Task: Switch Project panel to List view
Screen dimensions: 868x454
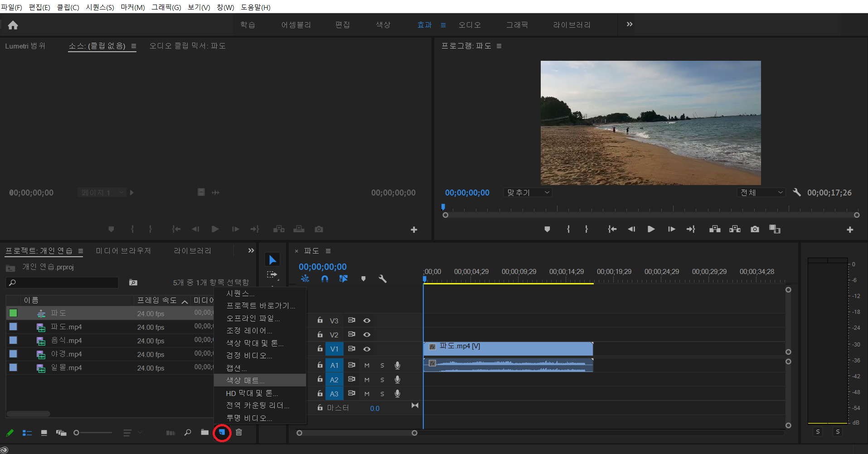Action: [x=27, y=433]
